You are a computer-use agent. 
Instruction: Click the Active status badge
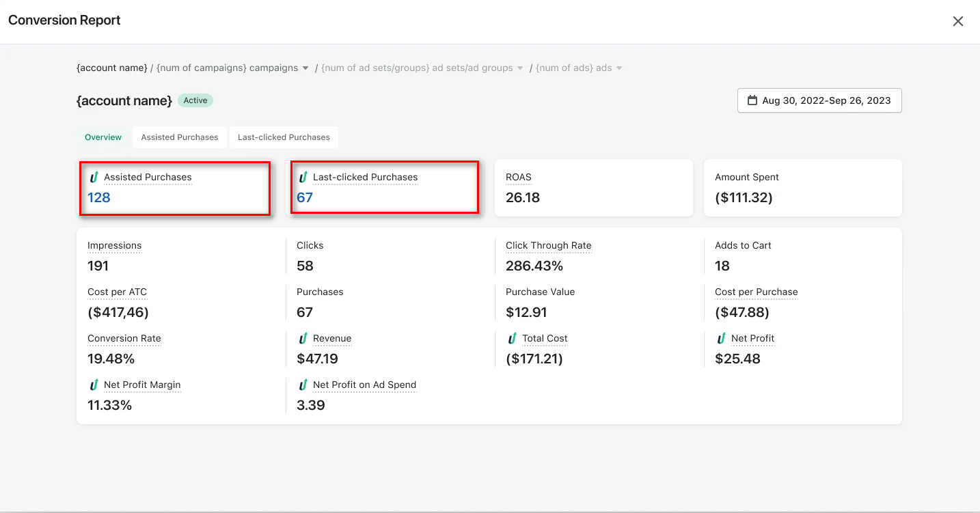click(x=195, y=100)
